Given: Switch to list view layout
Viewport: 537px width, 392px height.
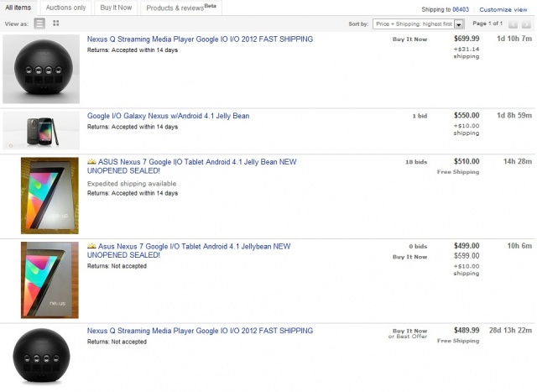Looking at the screenshot, I should click(x=40, y=24).
